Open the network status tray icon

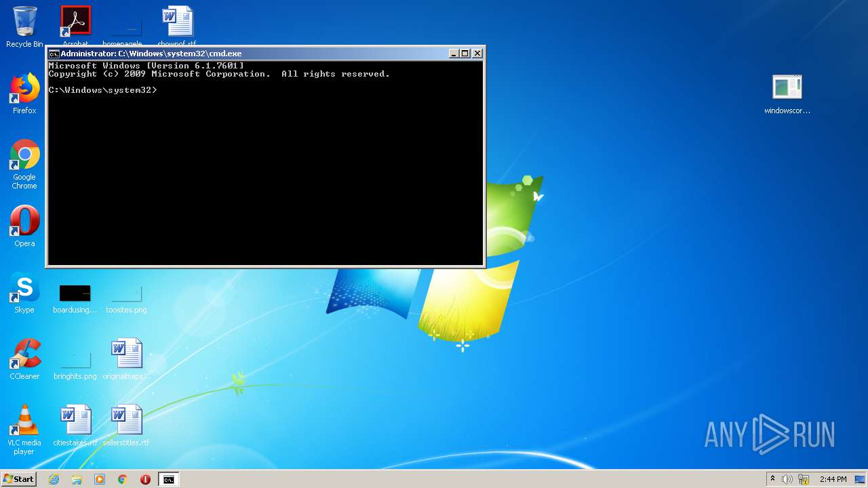[804, 479]
